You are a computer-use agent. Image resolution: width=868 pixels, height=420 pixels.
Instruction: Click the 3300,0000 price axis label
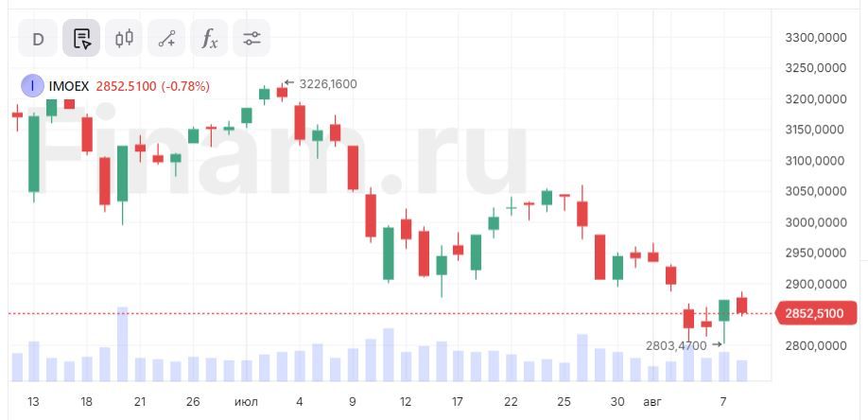click(815, 38)
